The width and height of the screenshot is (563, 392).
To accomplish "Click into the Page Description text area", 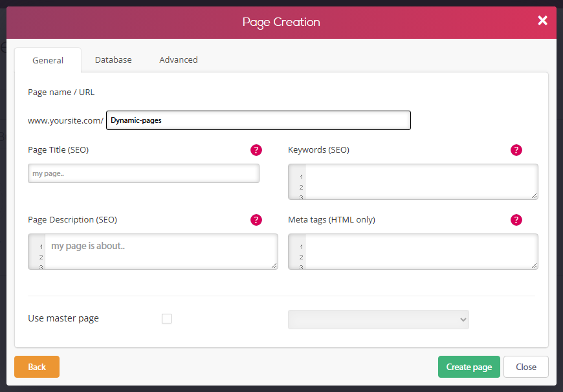I will pos(153,251).
